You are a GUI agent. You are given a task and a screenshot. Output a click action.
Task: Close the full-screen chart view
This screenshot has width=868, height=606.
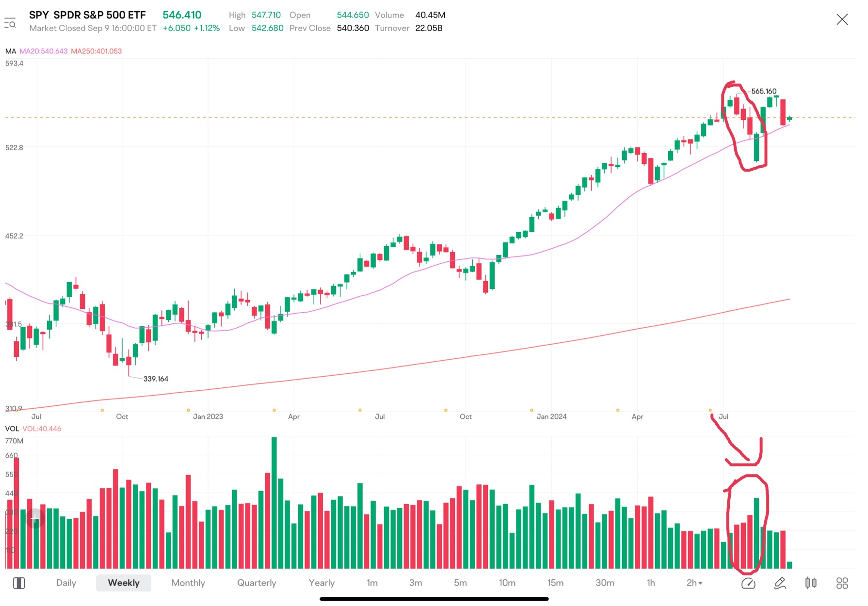coord(842,19)
